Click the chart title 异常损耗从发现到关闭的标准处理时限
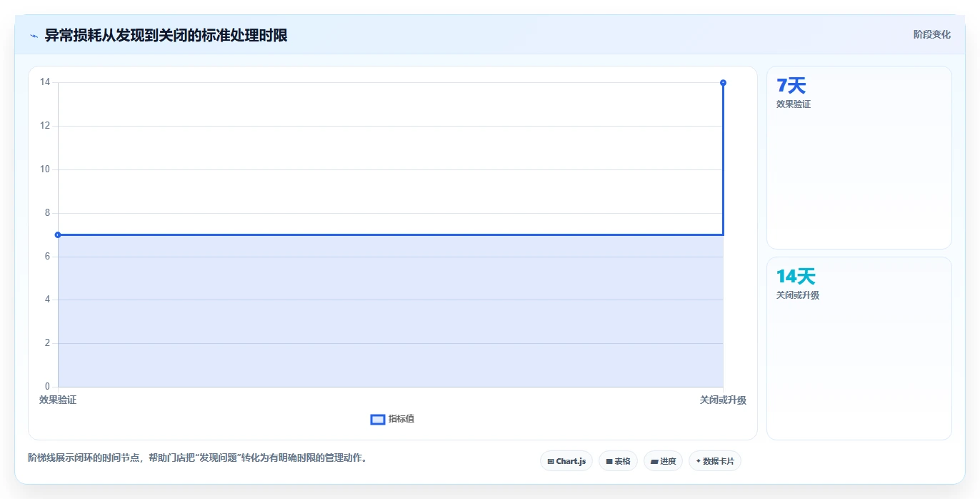The width and height of the screenshot is (980, 499). 166,36
